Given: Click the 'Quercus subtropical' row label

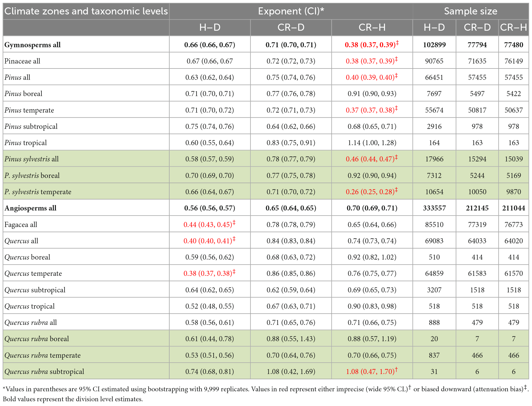Looking at the screenshot, I should (x=35, y=290).
